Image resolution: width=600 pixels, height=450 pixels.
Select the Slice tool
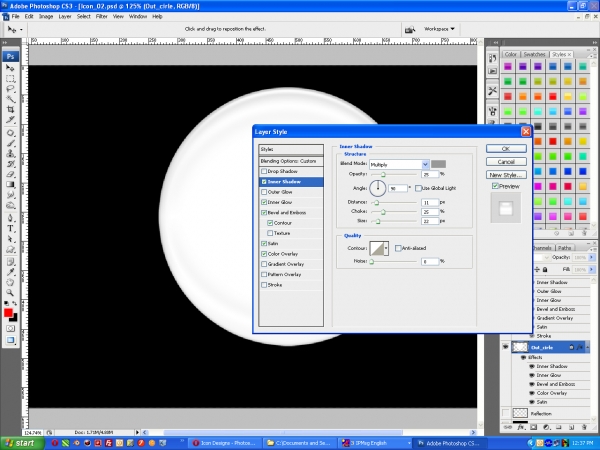click(x=10, y=120)
